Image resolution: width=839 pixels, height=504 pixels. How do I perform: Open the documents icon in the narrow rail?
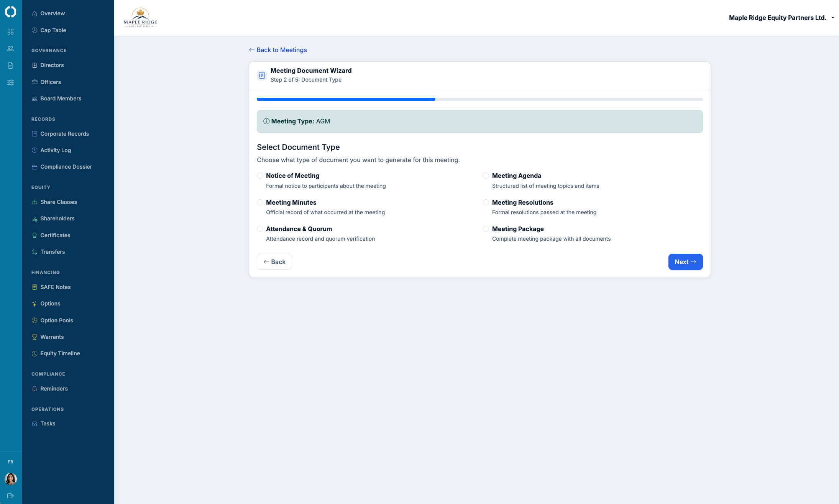[11, 66]
